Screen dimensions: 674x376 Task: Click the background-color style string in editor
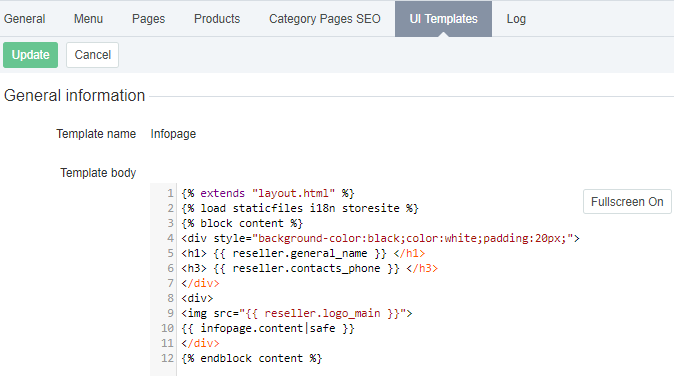click(x=413, y=238)
